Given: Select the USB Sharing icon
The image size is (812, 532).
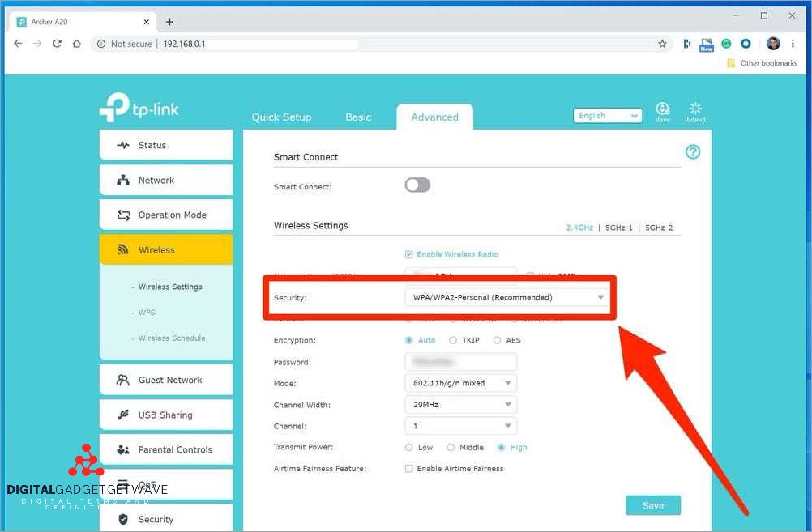Looking at the screenshot, I should [x=122, y=415].
